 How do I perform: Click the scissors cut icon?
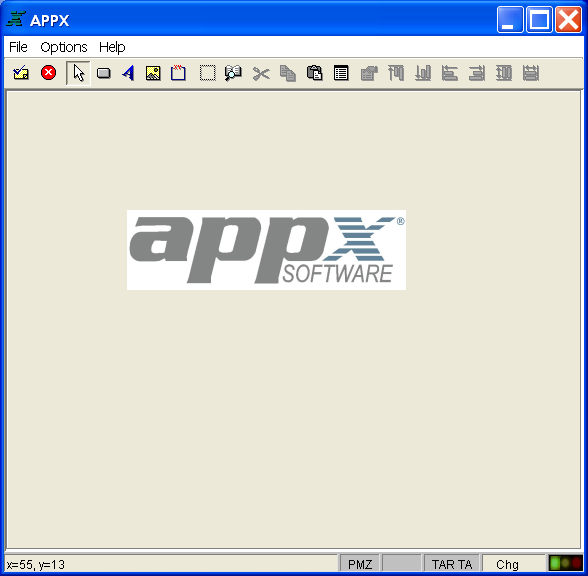click(x=261, y=73)
